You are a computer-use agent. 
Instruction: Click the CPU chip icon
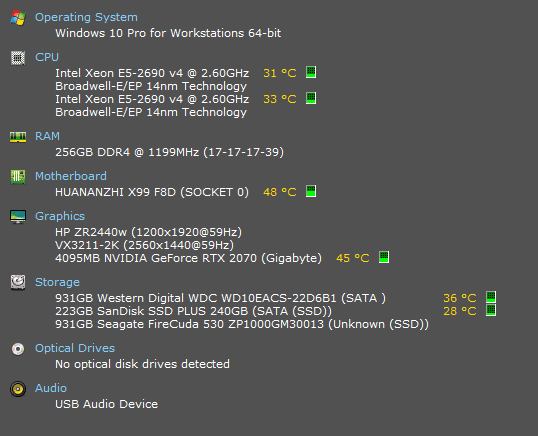pyautogui.click(x=18, y=58)
